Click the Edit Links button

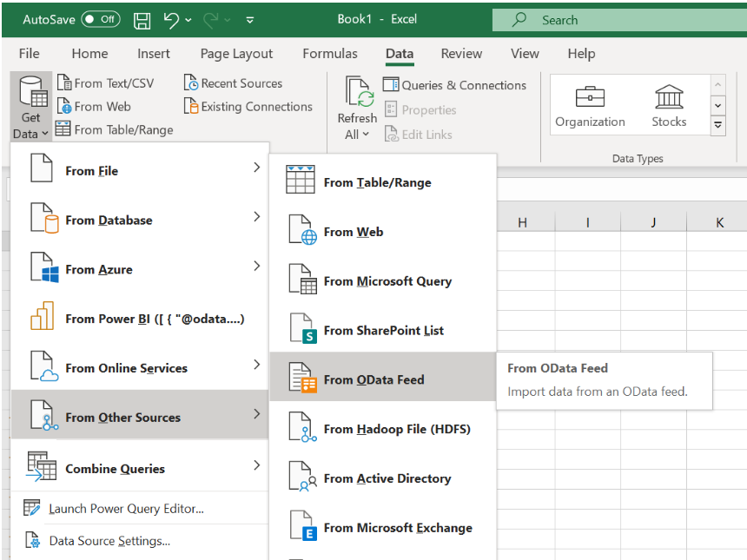[419, 135]
